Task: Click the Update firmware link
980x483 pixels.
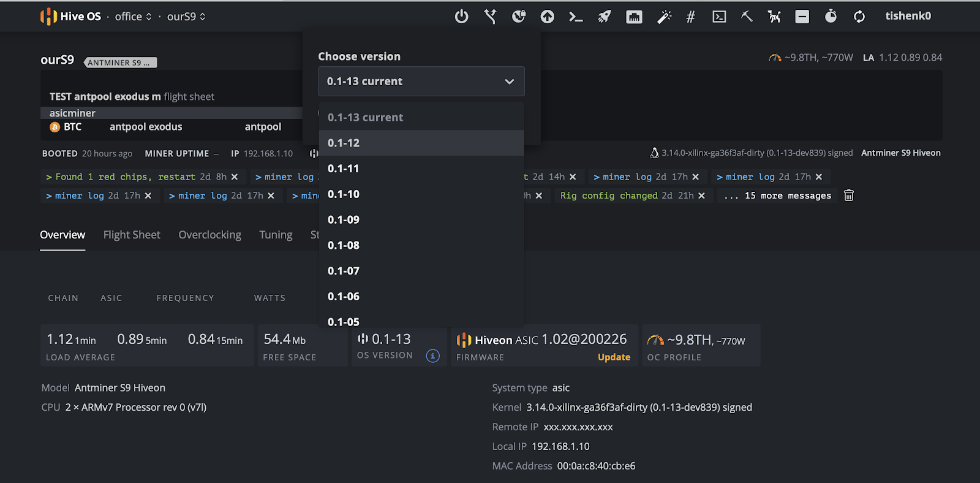Action: coord(614,357)
